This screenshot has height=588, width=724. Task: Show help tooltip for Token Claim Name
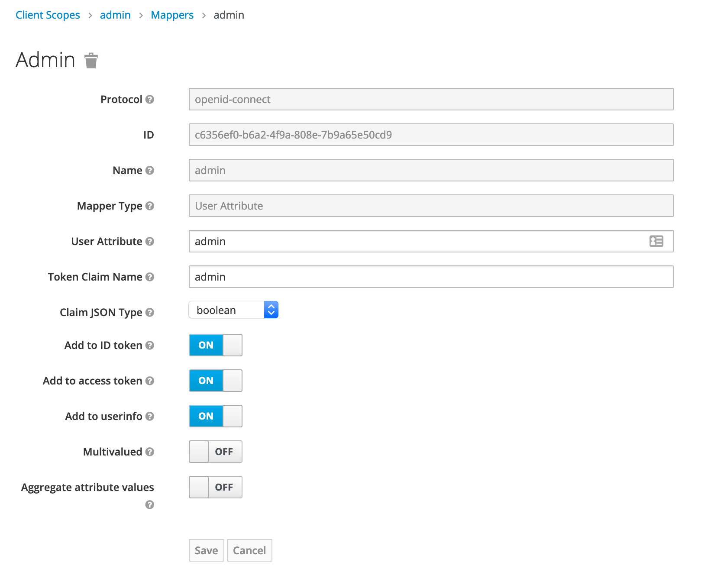[x=150, y=277]
